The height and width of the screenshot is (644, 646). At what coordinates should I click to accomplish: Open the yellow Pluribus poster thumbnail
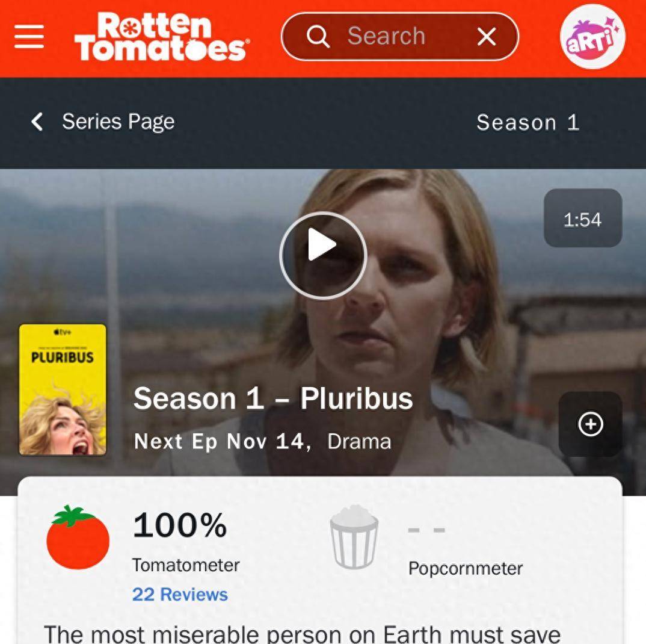click(x=63, y=389)
